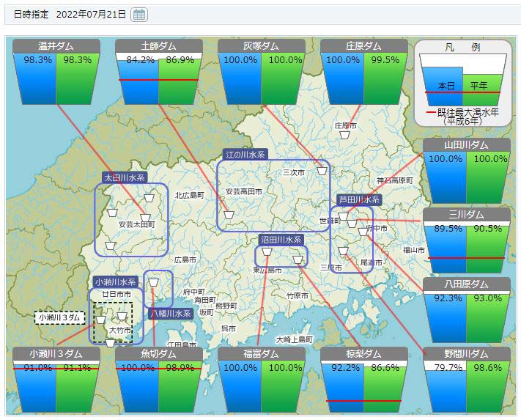
Task: Open the 山田川ダム card header
Action: [x=467, y=145]
